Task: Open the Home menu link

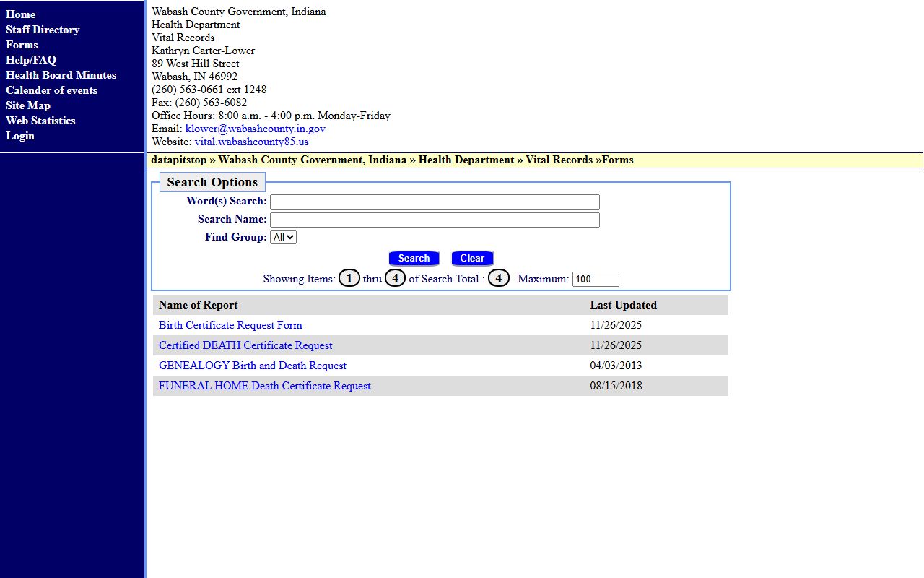Action: (20, 14)
